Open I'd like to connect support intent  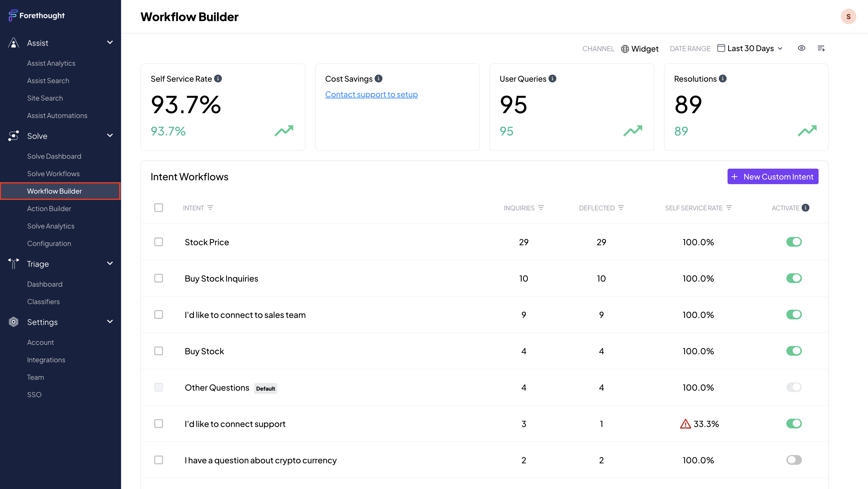235,424
